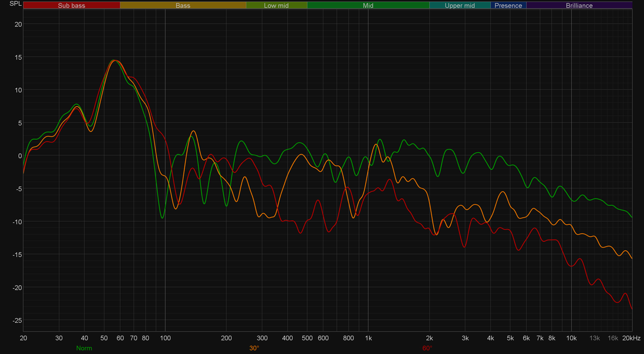Click the 5k frequency axis label
The image size is (644, 354).
point(510,339)
